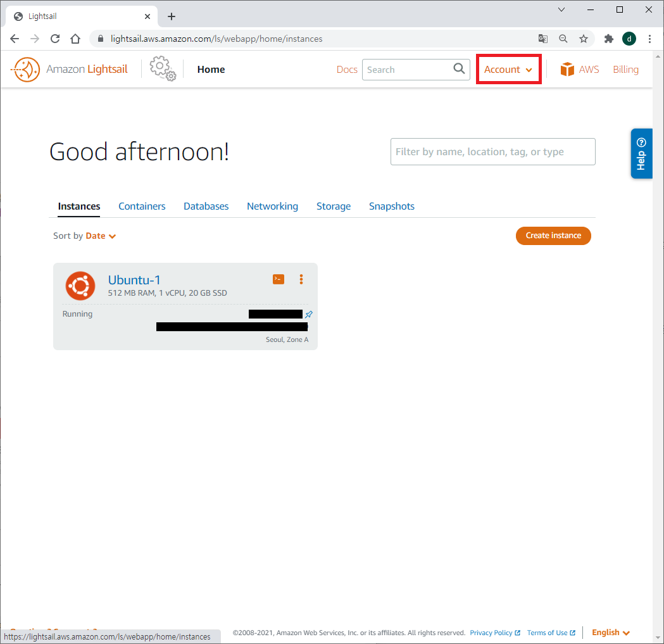
Task: Open browser-based SSH terminal for Ubuntu-1
Action: (279, 279)
